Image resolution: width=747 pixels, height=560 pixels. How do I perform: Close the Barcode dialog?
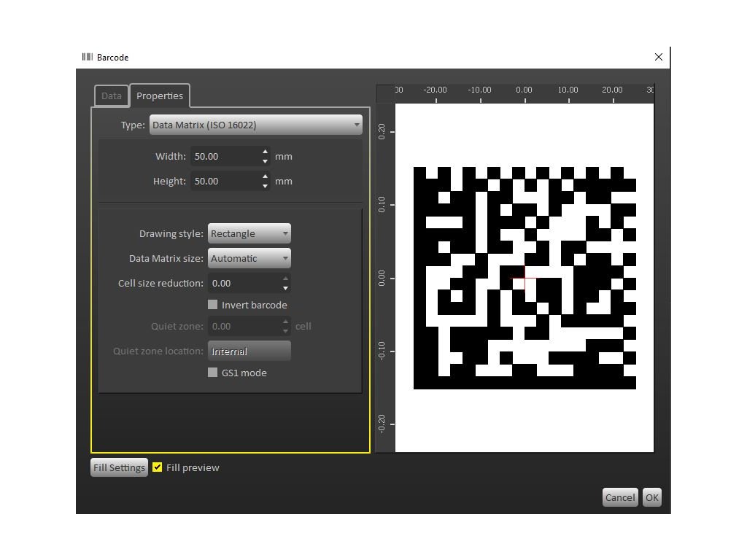tap(659, 57)
